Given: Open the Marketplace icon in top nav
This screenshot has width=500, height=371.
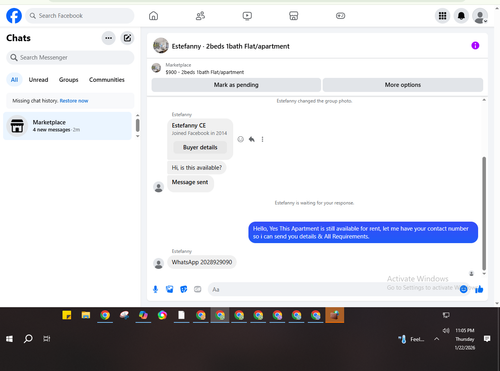Looking at the screenshot, I should (x=294, y=16).
